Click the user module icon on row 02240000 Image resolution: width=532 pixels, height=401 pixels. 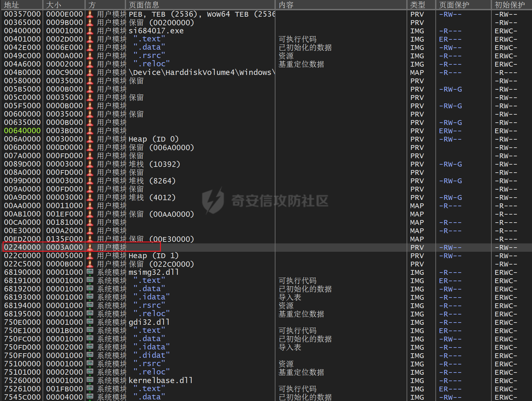pos(90,248)
